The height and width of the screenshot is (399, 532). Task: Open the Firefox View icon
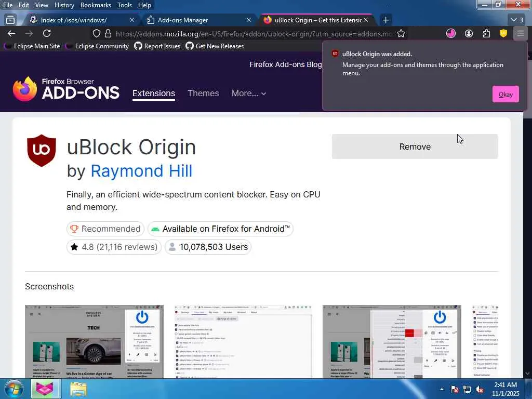click(10, 20)
